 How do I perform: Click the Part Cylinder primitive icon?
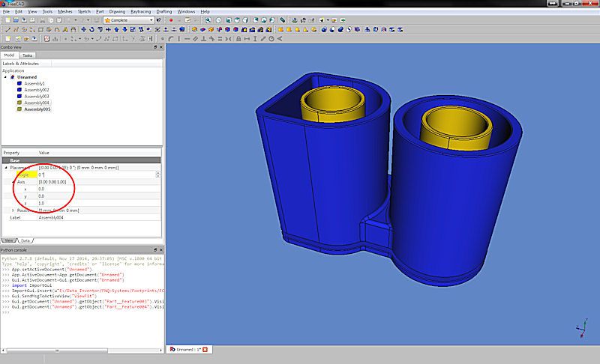click(x=289, y=29)
